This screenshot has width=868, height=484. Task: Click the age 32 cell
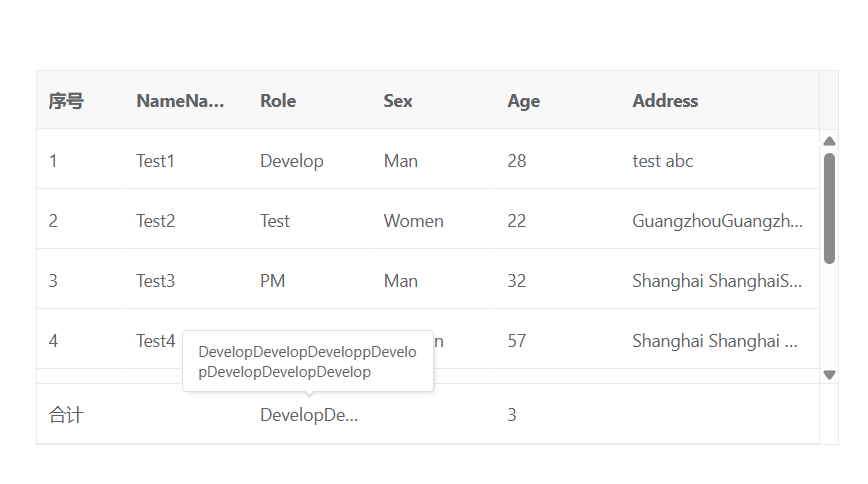(x=516, y=281)
